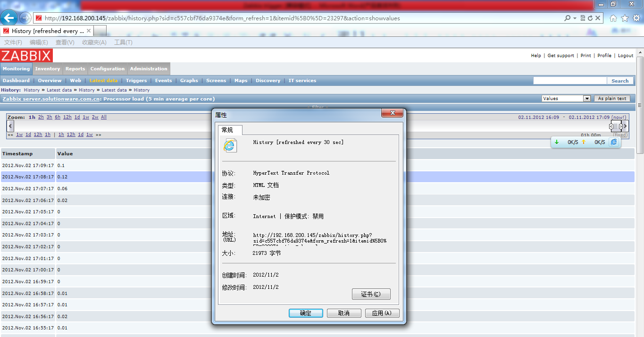
Task: Click the 证书(C) button
Action: pyautogui.click(x=371, y=294)
